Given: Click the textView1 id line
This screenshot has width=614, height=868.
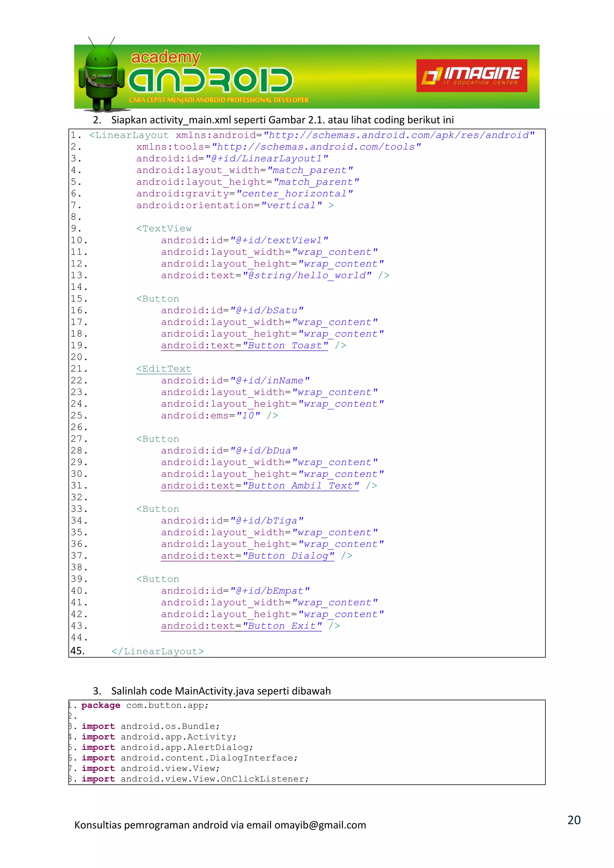Looking at the screenshot, I should [245, 240].
